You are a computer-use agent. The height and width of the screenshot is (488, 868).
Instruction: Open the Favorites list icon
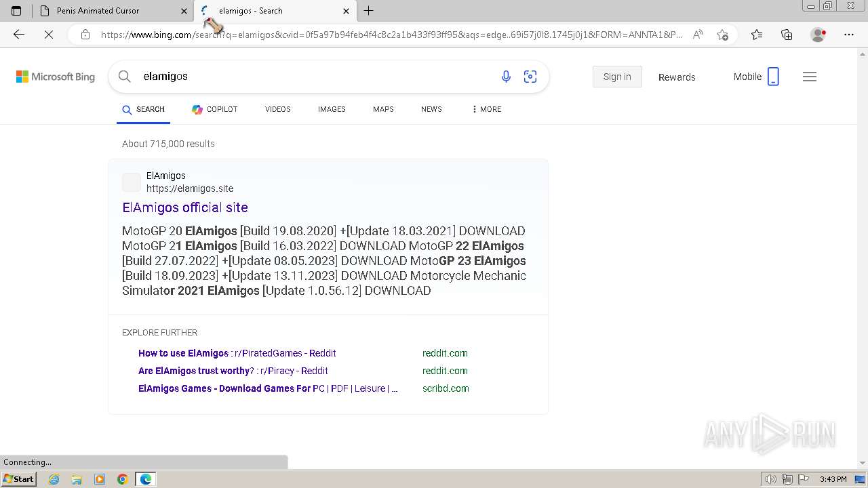(x=757, y=35)
